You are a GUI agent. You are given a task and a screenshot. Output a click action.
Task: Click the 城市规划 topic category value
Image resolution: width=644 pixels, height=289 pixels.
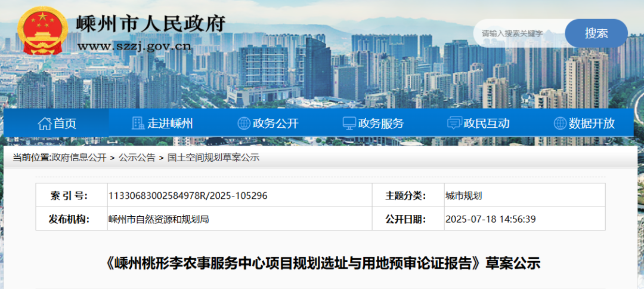click(463, 195)
